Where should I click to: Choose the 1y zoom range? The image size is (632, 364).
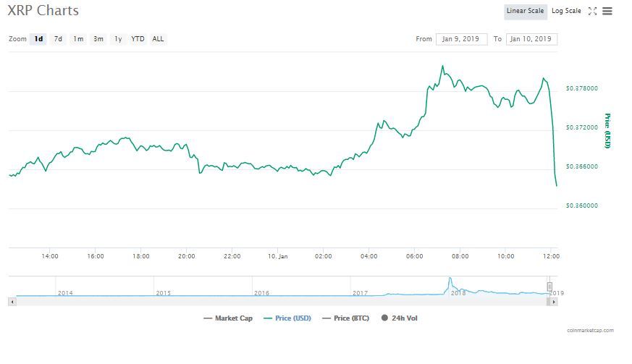[117, 39]
